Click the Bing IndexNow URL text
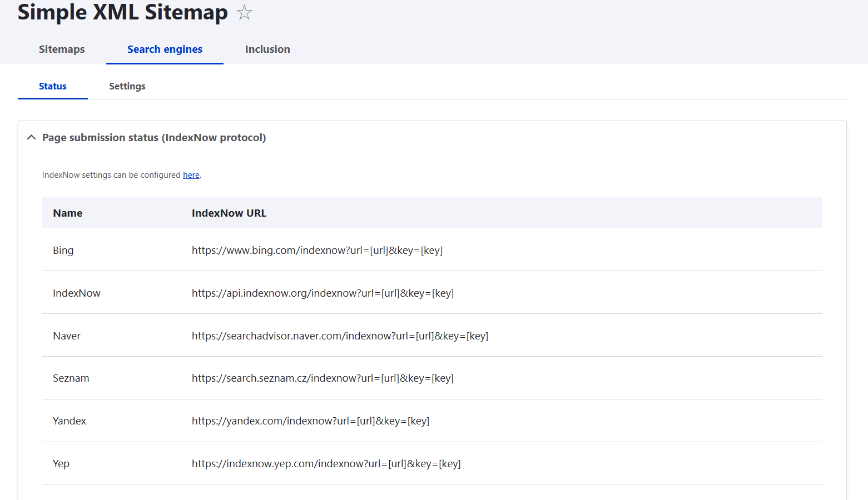868x500 pixels. click(x=317, y=250)
